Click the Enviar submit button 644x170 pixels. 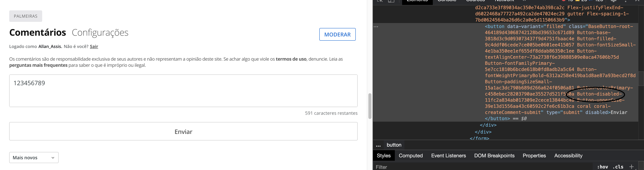tap(183, 131)
